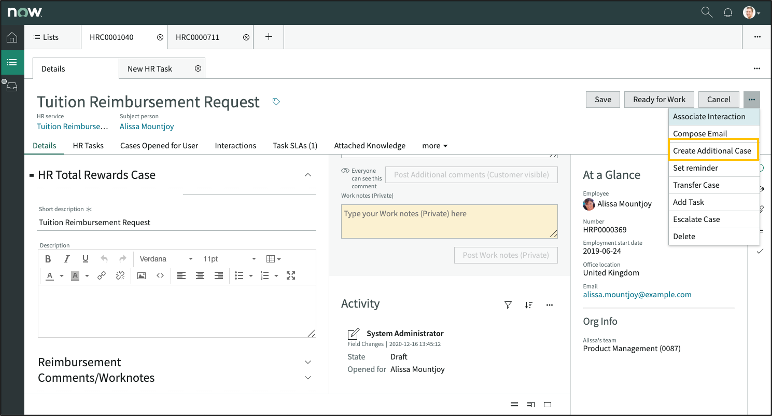Select Transfer Case menu item
Image resolution: width=772 pixels, height=416 pixels.
(x=714, y=185)
